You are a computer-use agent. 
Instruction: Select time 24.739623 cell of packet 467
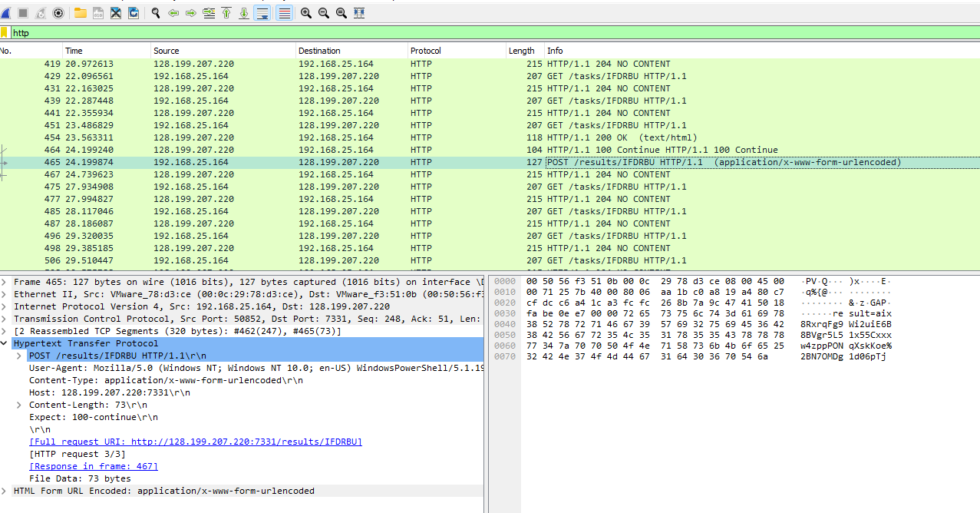tap(89, 174)
